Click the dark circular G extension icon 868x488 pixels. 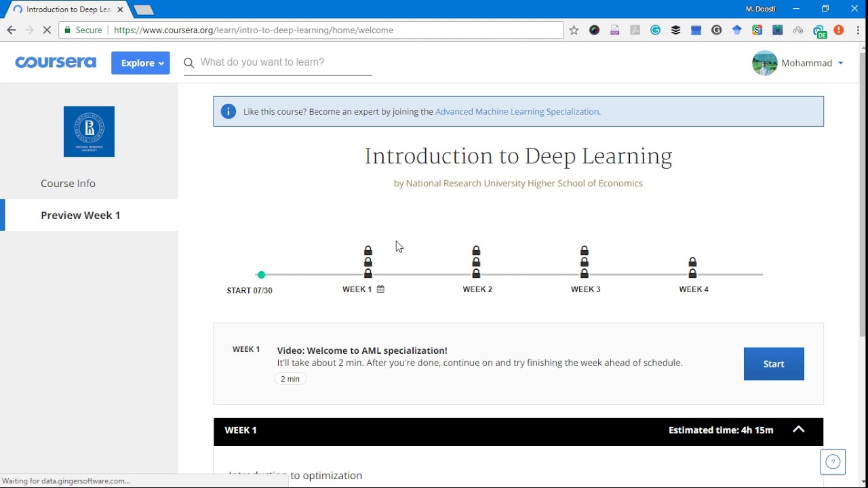[x=717, y=30]
